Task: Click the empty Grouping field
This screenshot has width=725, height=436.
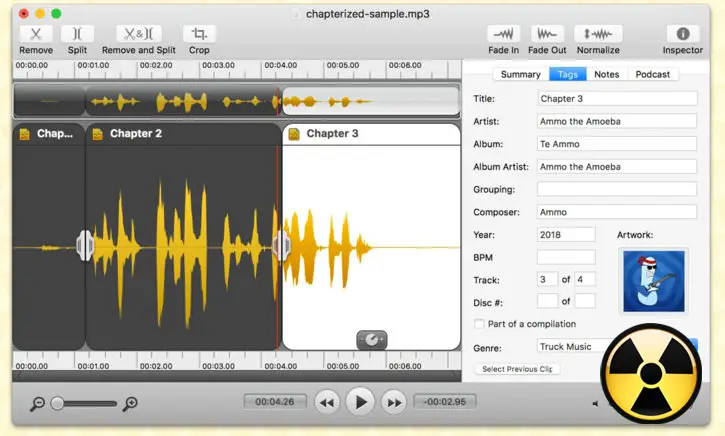Action: [617, 189]
